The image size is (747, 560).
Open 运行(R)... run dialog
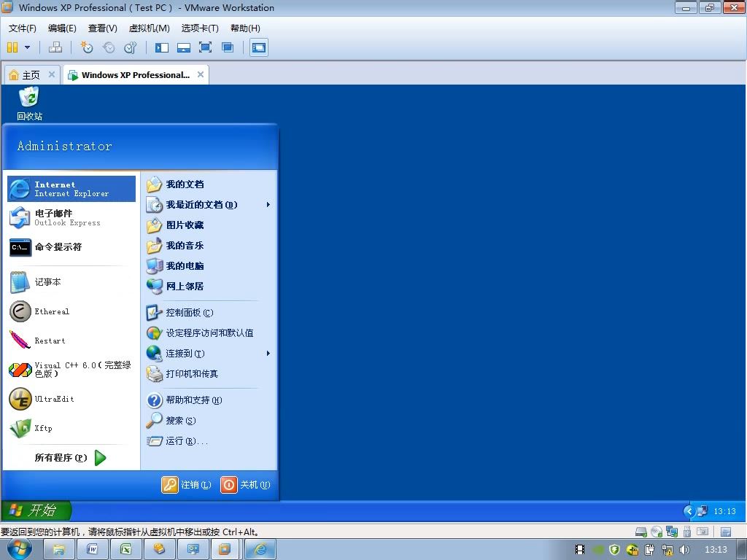coord(209,441)
